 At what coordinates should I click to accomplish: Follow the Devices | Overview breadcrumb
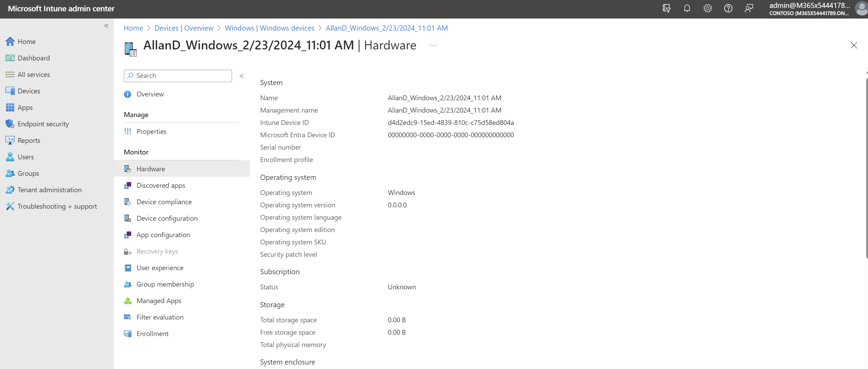click(184, 28)
